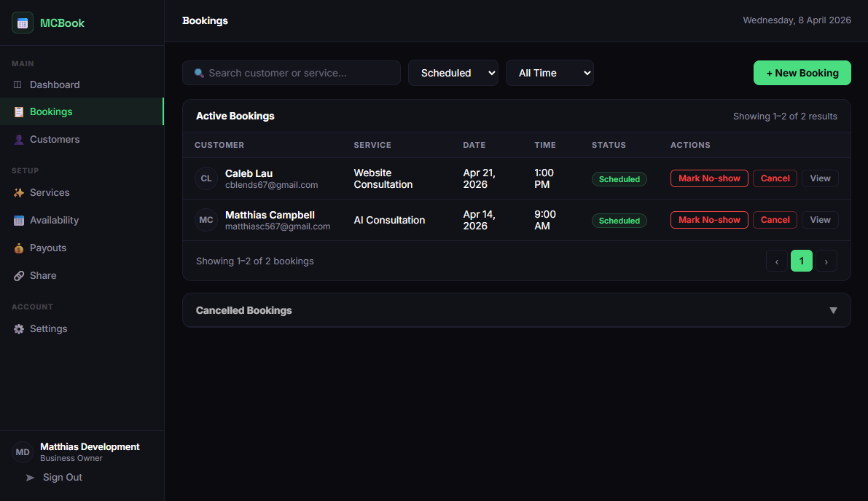Click the search customer or service field
Screen dimensions: 868x501
coord(292,73)
